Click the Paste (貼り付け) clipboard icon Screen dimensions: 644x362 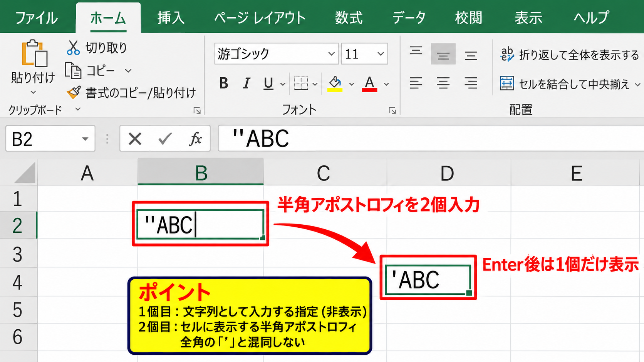[x=34, y=53]
